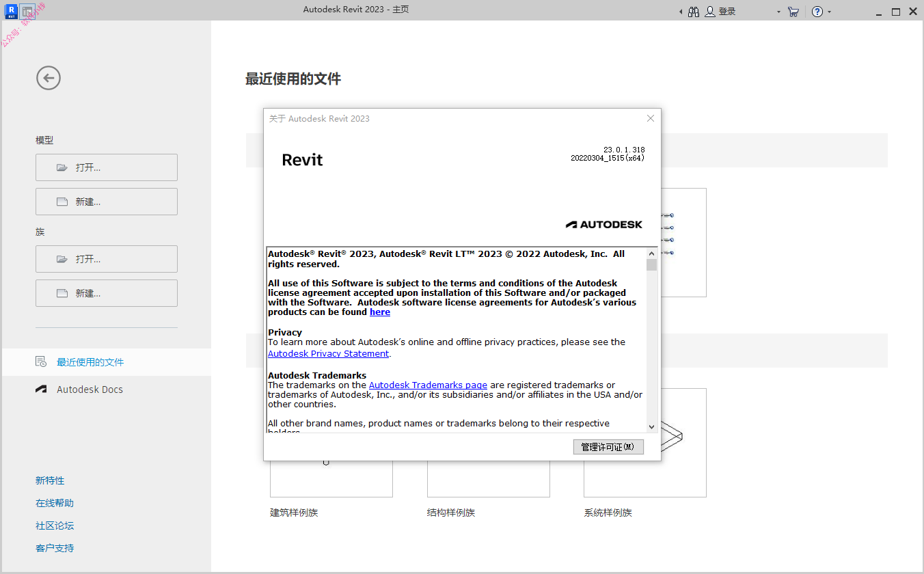Click the 最近使用的文件 page heading
Image resolution: width=924 pixels, height=574 pixels.
(x=293, y=79)
